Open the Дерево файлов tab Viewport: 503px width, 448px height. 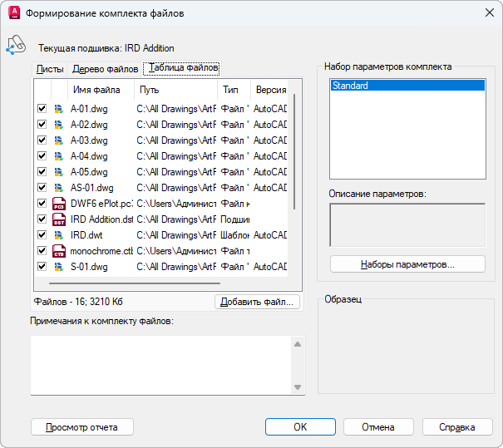tap(105, 69)
